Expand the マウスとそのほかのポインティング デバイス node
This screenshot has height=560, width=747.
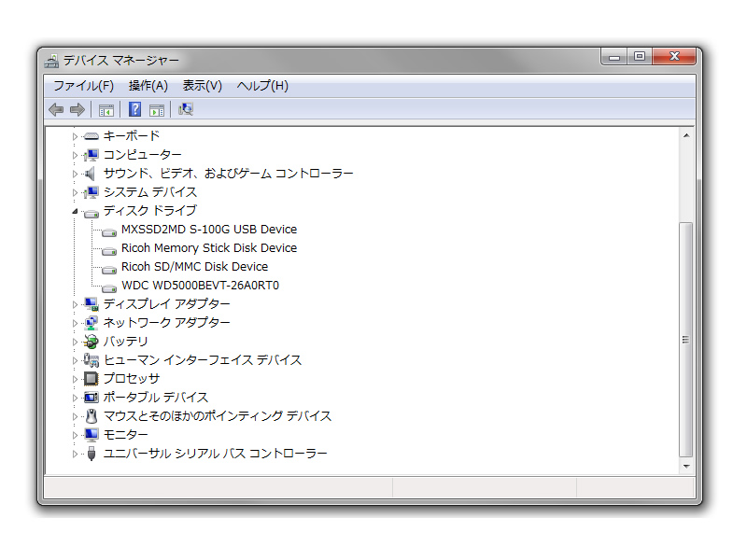coord(75,416)
